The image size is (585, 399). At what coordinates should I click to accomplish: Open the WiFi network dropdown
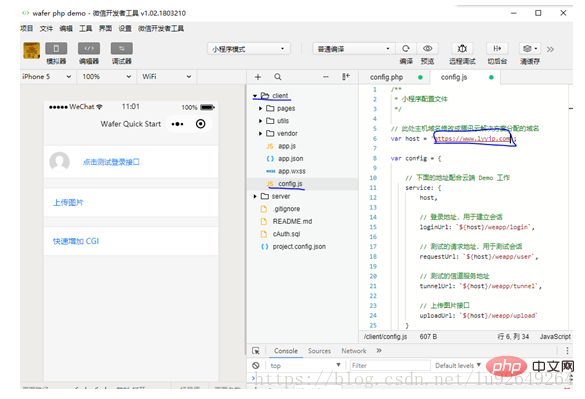[x=166, y=77]
